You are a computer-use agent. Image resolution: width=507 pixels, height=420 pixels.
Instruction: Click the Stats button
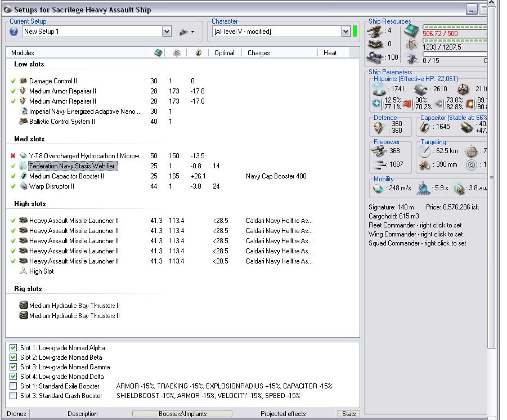pyautogui.click(x=349, y=414)
